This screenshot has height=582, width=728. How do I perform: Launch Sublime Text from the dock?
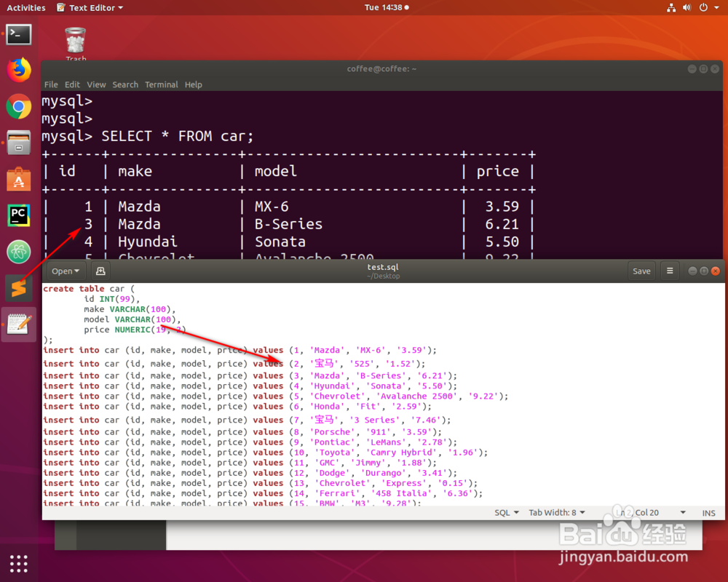(19, 288)
